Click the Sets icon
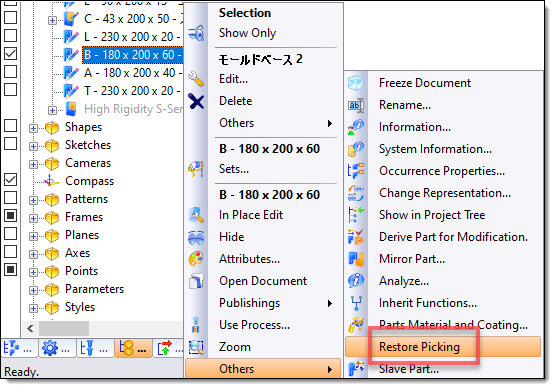This screenshot has height=389, width=555. click(196, 169)
